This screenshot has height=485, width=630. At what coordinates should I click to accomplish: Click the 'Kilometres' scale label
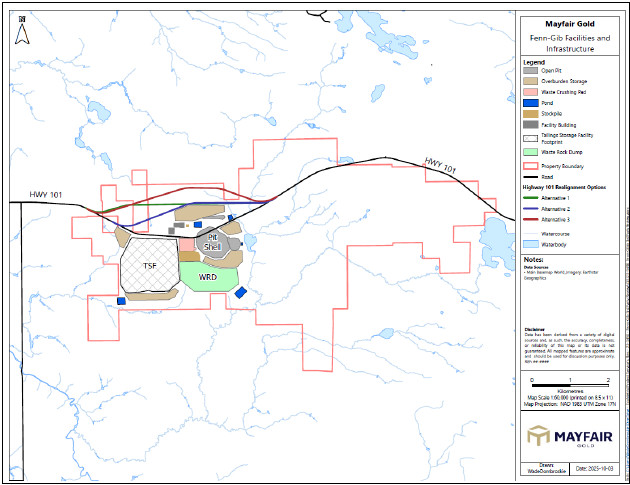570,391
